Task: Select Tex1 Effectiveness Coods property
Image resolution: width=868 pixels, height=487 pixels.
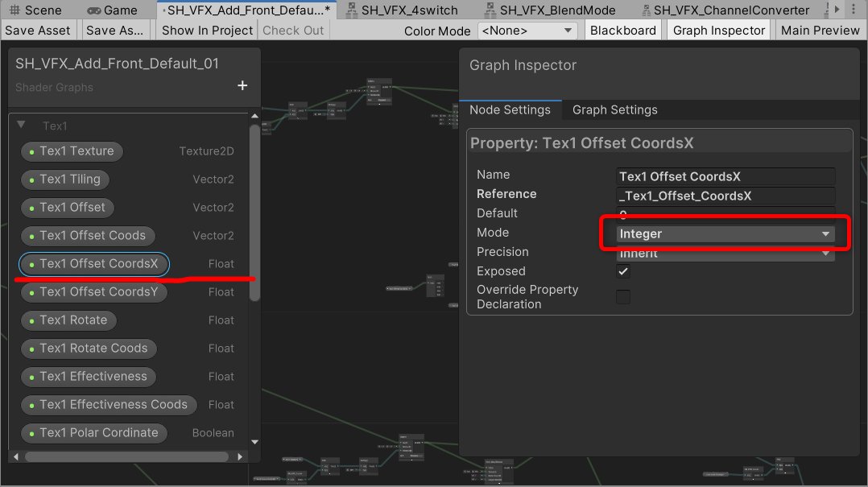Action: [x=109, y=405]
